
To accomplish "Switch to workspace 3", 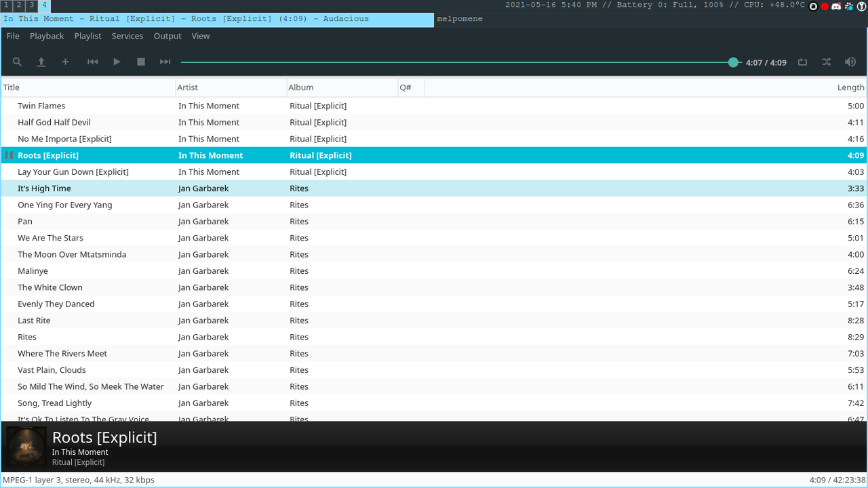I will pos(31,5).
